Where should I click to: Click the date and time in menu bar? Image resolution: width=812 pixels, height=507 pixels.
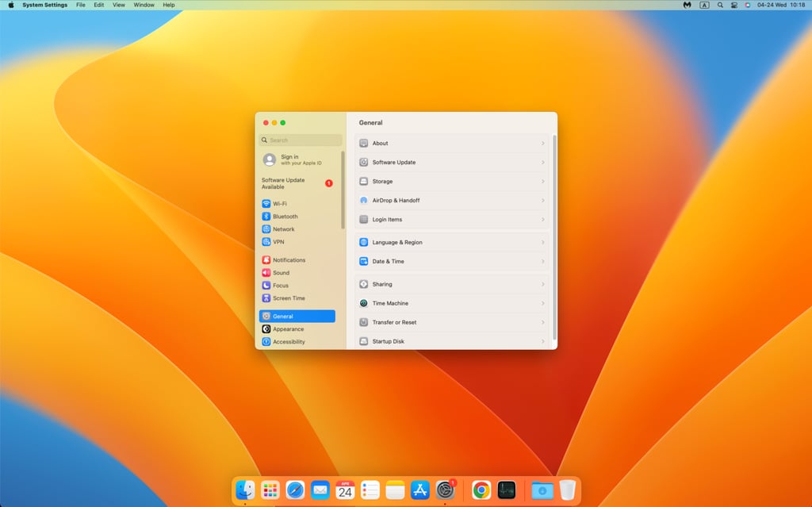click(x=781, y=5)
